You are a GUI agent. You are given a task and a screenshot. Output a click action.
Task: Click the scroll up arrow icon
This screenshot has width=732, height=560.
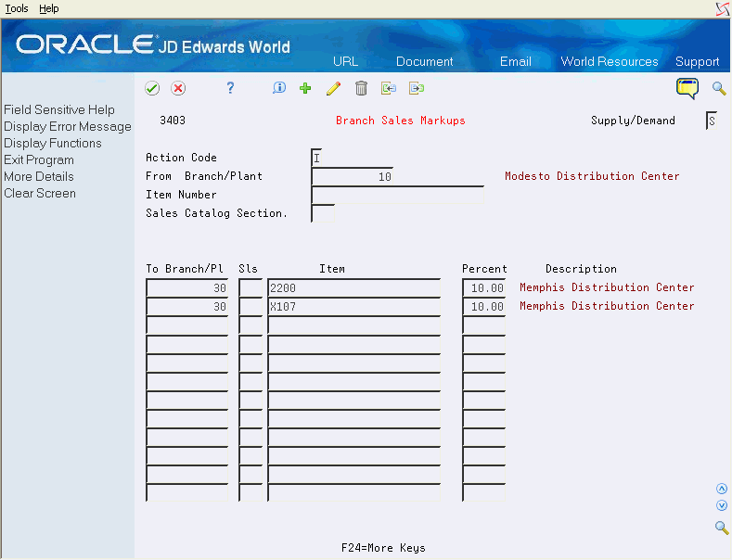tap(722, 489)
